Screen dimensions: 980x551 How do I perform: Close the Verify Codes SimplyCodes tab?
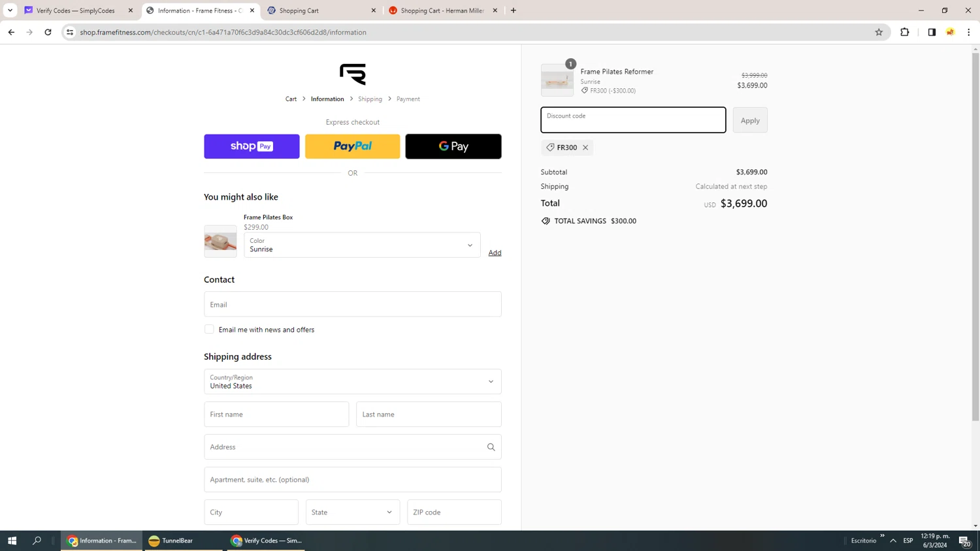(x=131, y=10)
